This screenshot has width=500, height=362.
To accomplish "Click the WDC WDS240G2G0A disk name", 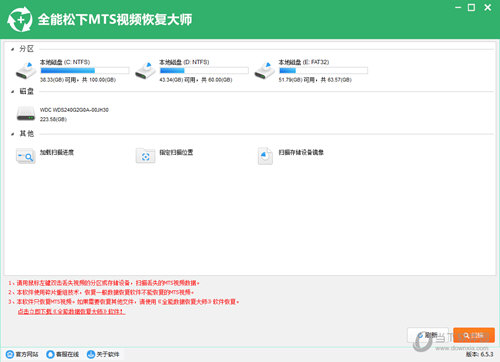I will (x=74, y=110).
